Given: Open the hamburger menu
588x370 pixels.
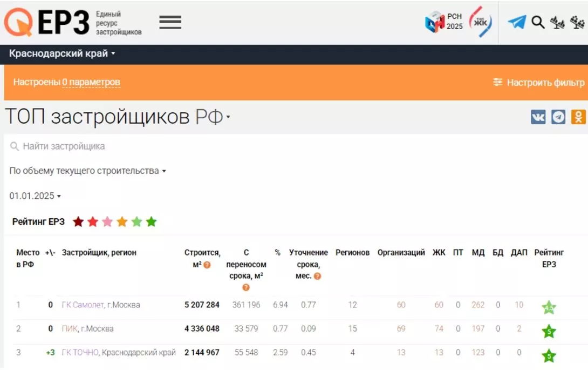Looking at the screenshot, I should coord(170,22).
